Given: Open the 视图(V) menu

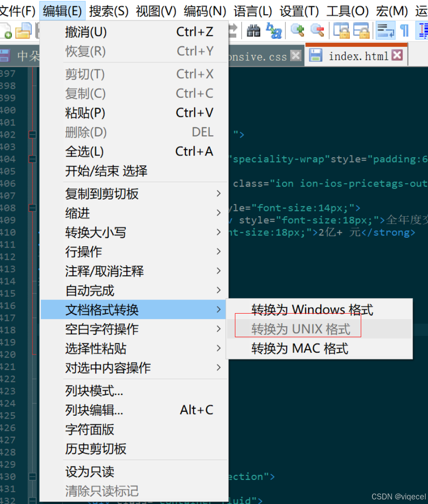Looking at the screenshot, I should coord(156,11).
